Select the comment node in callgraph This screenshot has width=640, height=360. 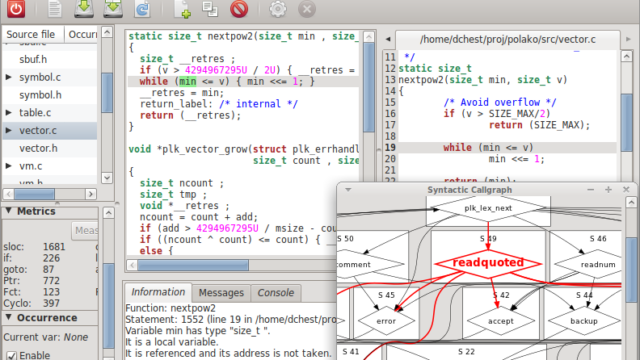[x=370, y=264]
